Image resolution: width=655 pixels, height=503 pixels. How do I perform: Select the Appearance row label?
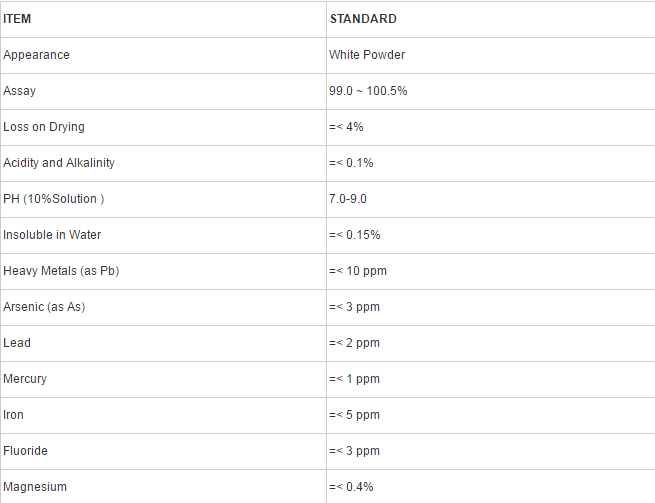[36, 55]
